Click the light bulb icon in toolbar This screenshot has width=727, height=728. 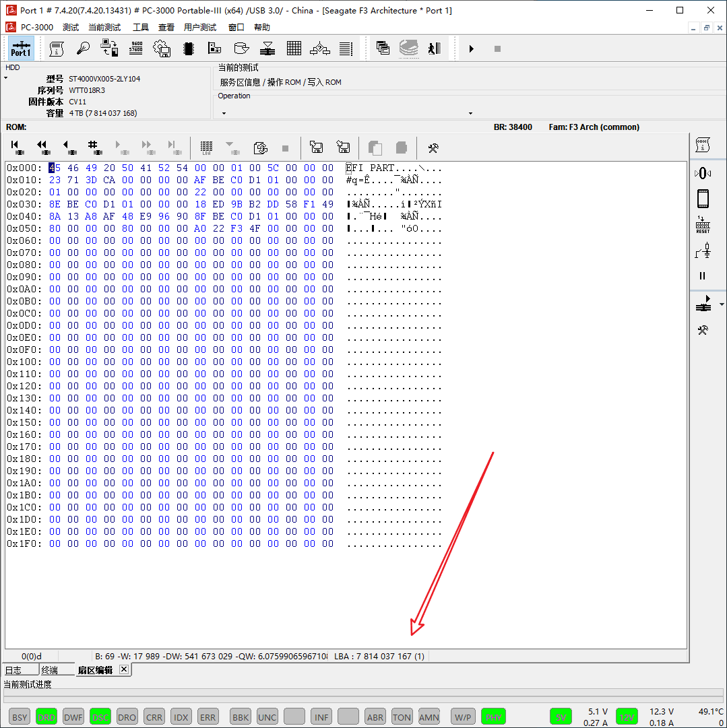[x=83, y=48]
